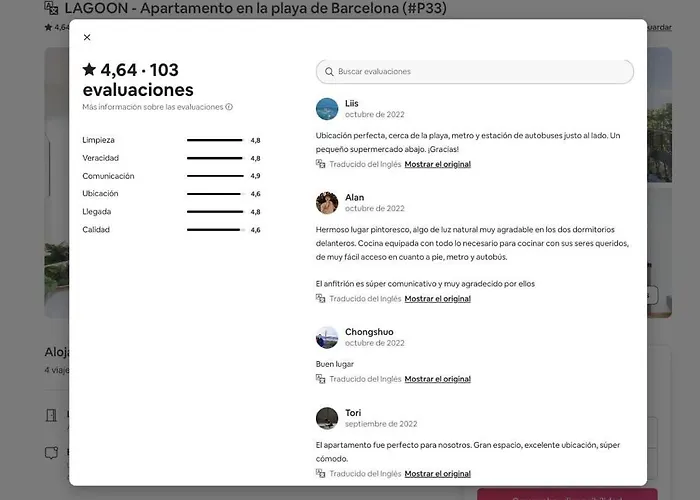Image resolution: width=700 pixels, height=500 pixels.
Task: Click the chat bubble icon in the background page
Action: pos(51,453)
